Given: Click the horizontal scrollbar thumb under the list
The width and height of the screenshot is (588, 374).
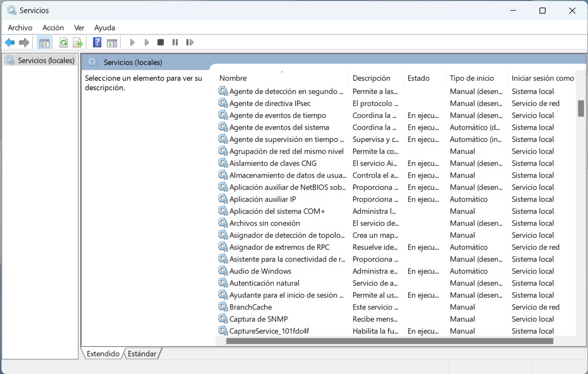Looking at the screenshot, I should pyautogui.click(x=389, y=341).
